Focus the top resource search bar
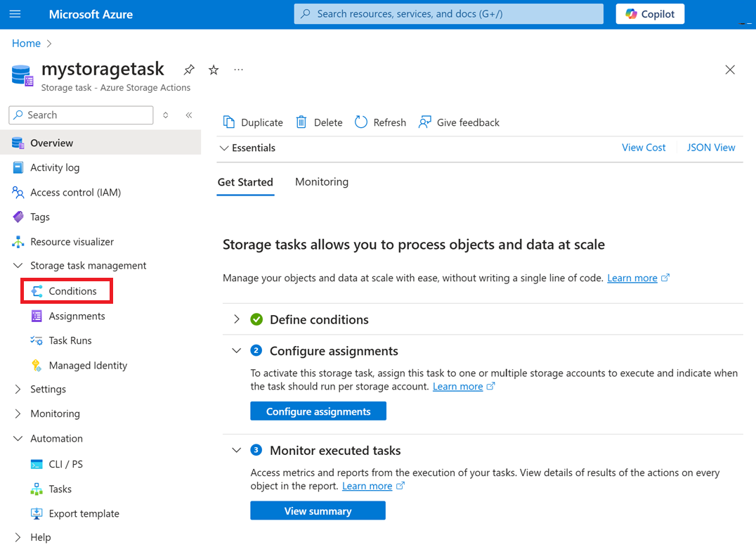This screenshot has height=552, width=756. click(x=448, y=14)
